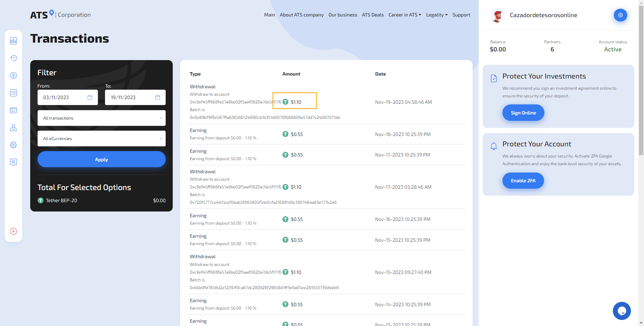Click the Sign Online button

523,113
